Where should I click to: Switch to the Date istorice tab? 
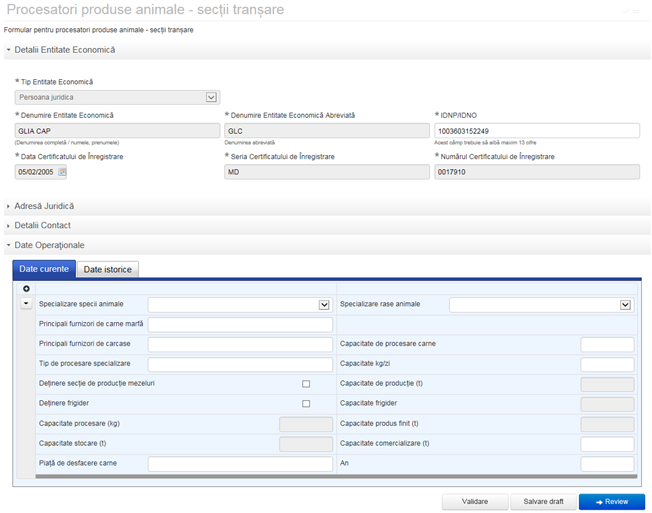pyautogui.click(x=108, y=269)
